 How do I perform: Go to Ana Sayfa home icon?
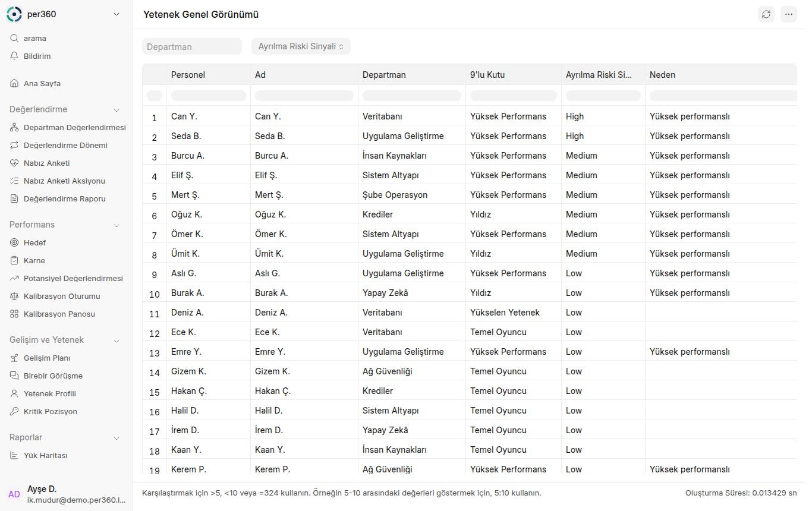(x=14, y=83)
